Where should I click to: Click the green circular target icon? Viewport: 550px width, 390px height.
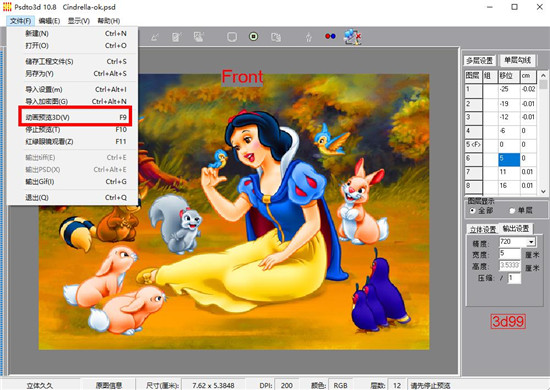(254, 36)
